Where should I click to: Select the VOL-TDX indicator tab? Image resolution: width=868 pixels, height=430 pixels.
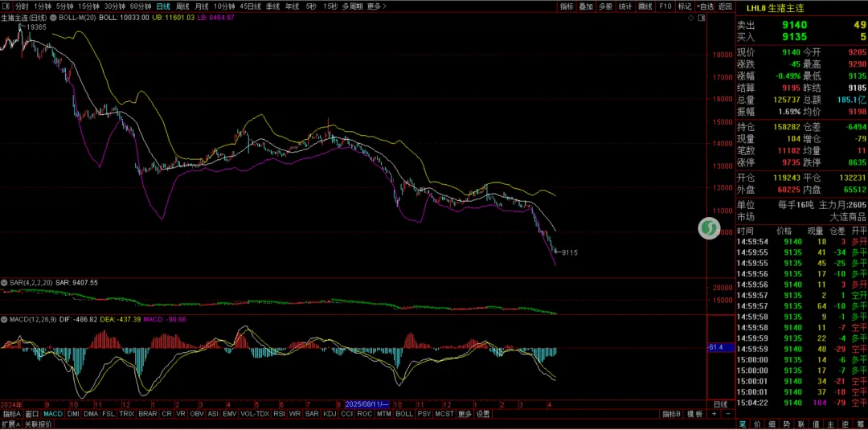pos(256,414)
